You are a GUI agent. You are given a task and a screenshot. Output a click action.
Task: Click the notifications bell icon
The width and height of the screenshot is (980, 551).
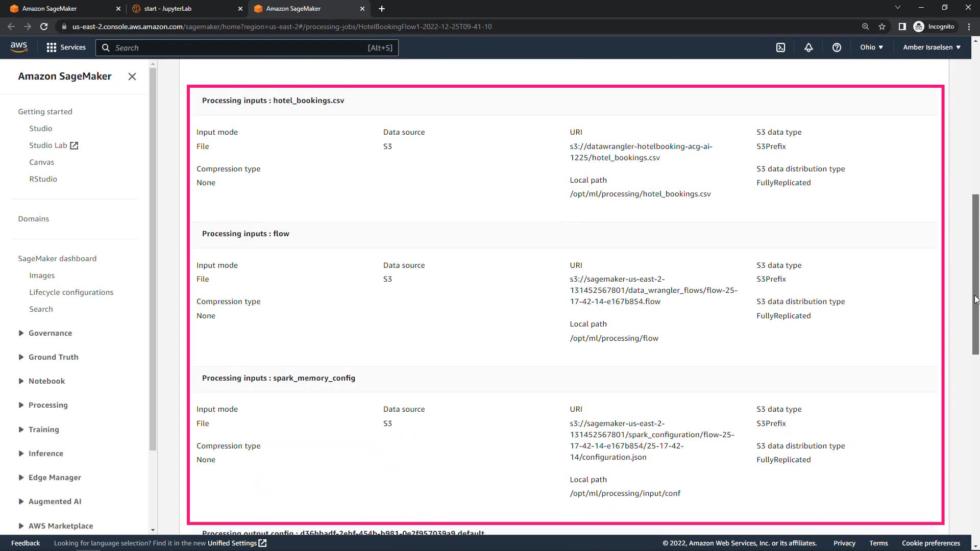[x=808, y=47]
